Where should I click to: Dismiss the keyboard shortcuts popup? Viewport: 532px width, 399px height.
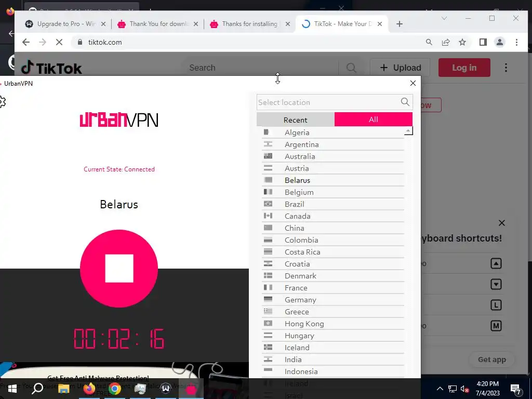pyautogui.click(x=501, y=223)
